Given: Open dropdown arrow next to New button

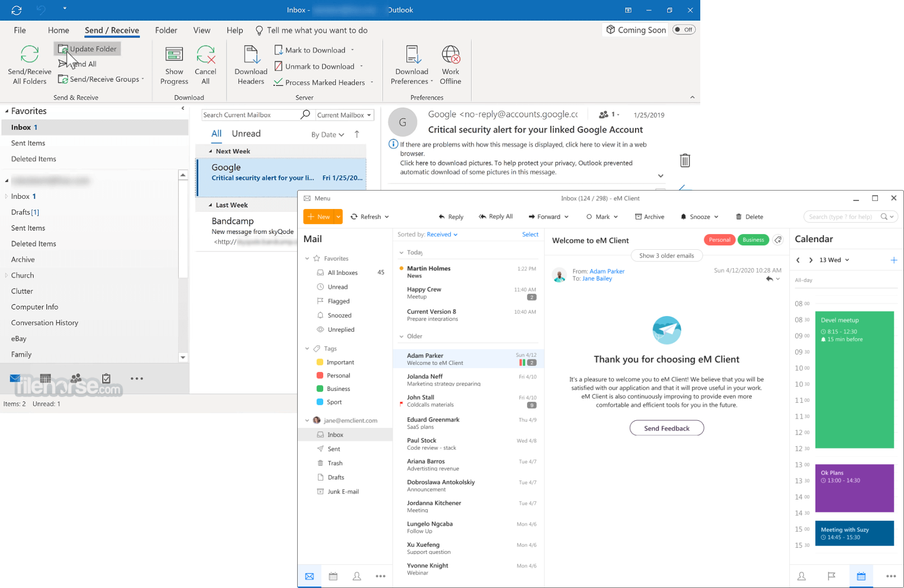Looking at the screenshot, I should [338, 217].
